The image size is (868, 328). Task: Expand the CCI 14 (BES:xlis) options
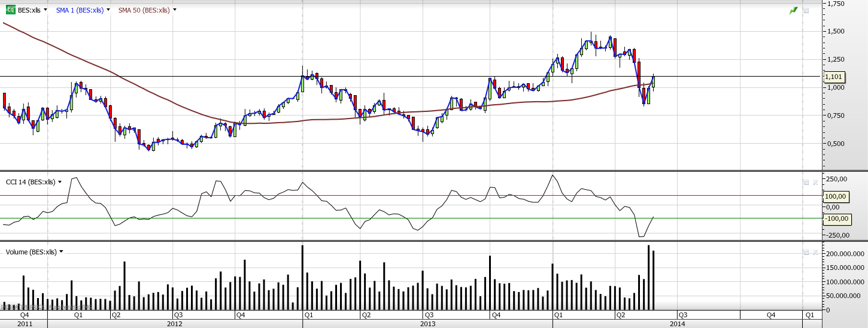pyautogui.click(x=60, y=182)
